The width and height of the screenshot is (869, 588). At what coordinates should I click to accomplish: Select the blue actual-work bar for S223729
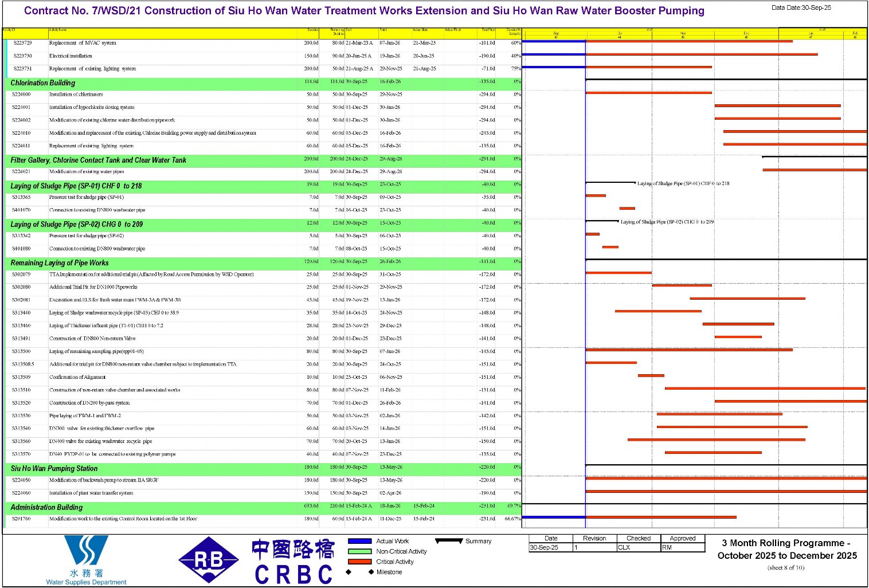pyautogui.click(x=554, y=41)
